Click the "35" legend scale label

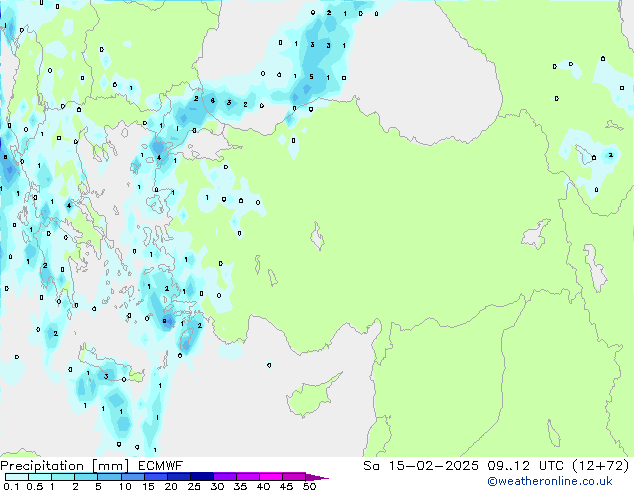click(x=240, y=486)
